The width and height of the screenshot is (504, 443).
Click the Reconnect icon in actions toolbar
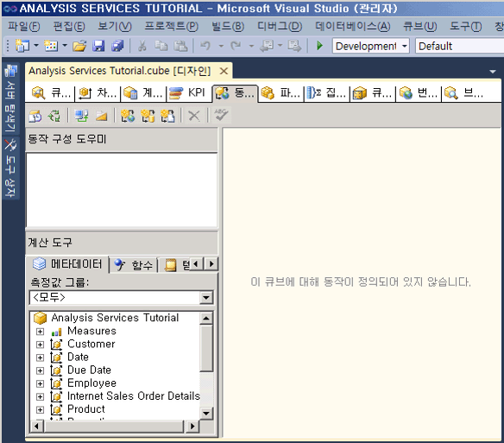[54, 116]
